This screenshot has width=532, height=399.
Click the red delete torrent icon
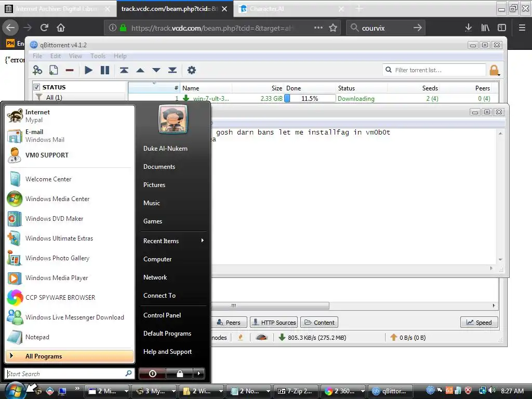70,70
